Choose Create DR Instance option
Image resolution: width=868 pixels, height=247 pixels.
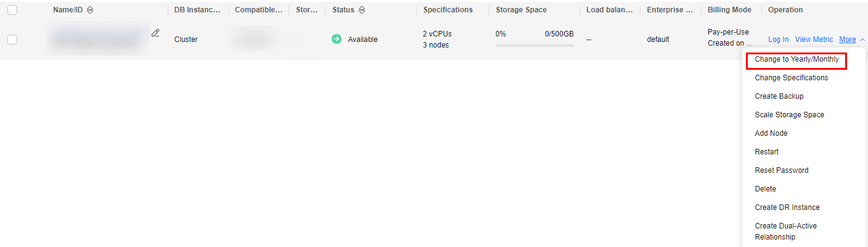[x=787, y=207]
